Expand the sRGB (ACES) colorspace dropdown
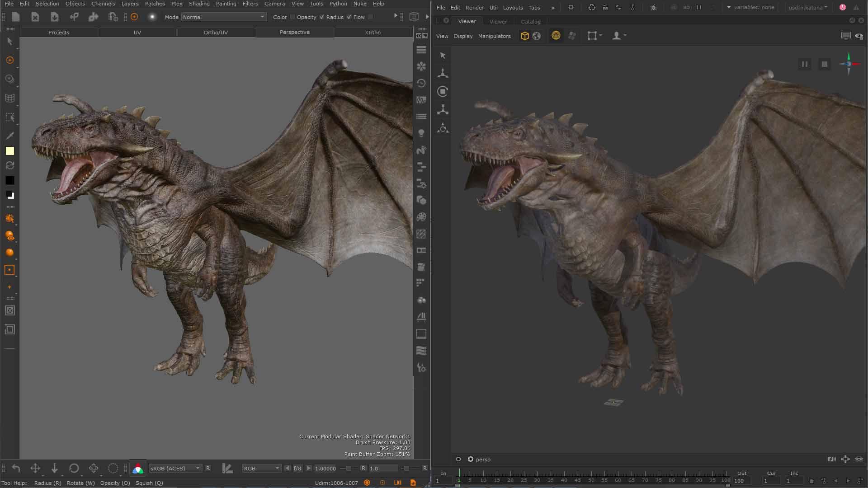 (x=175, y=469)
